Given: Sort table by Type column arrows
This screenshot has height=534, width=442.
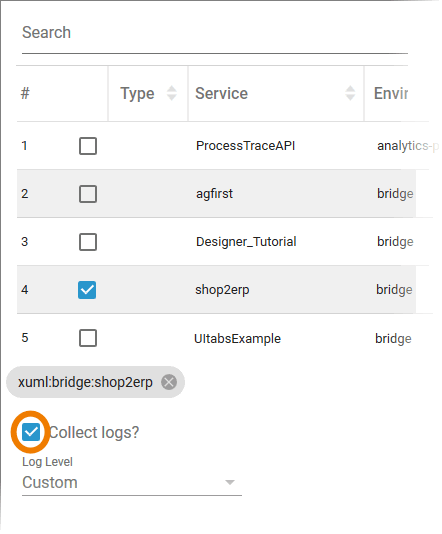Looking at the screenshot, I should [172, 93].
